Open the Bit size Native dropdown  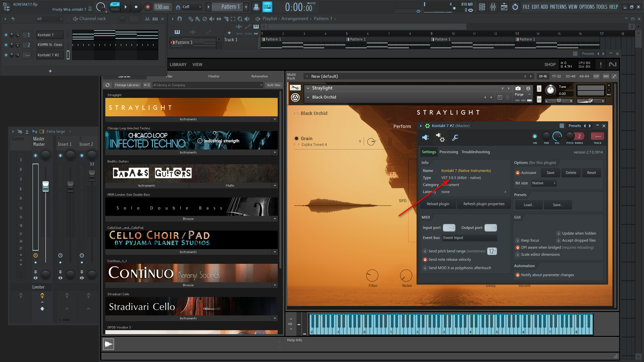(x=544, y=183)
